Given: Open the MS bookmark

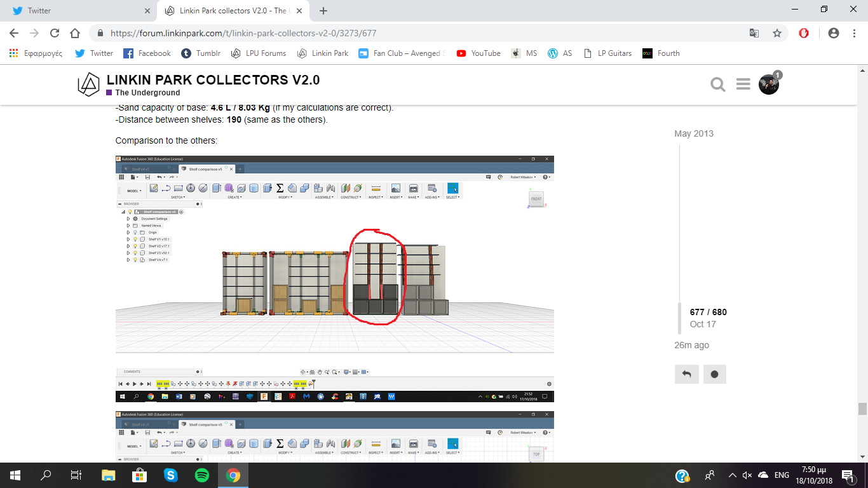Looking at the screenshot, I should point(525,53).
